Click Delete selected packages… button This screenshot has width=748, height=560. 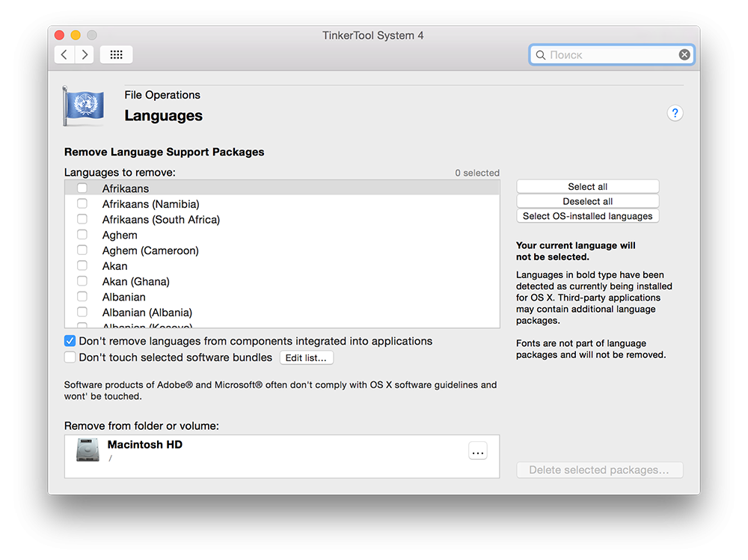(600, 470)
